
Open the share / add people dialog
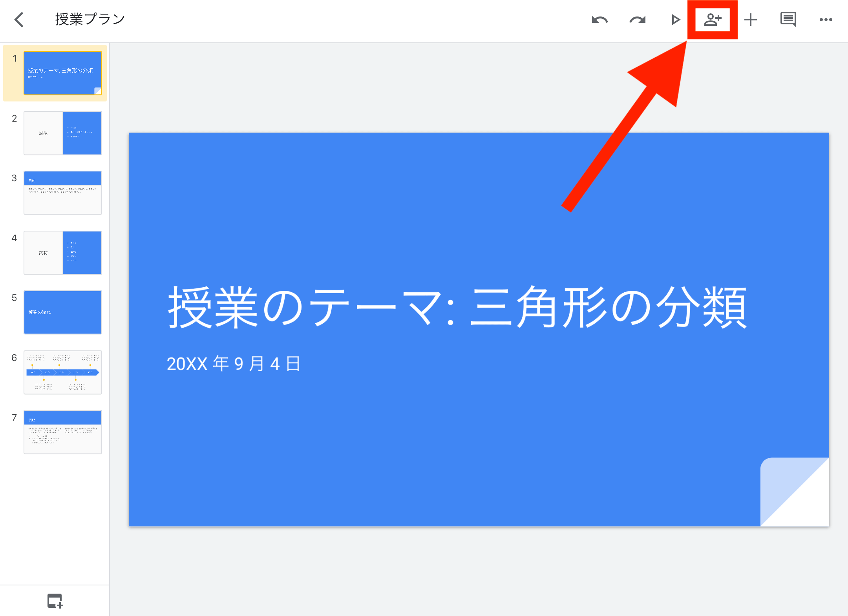pos(713,20)
